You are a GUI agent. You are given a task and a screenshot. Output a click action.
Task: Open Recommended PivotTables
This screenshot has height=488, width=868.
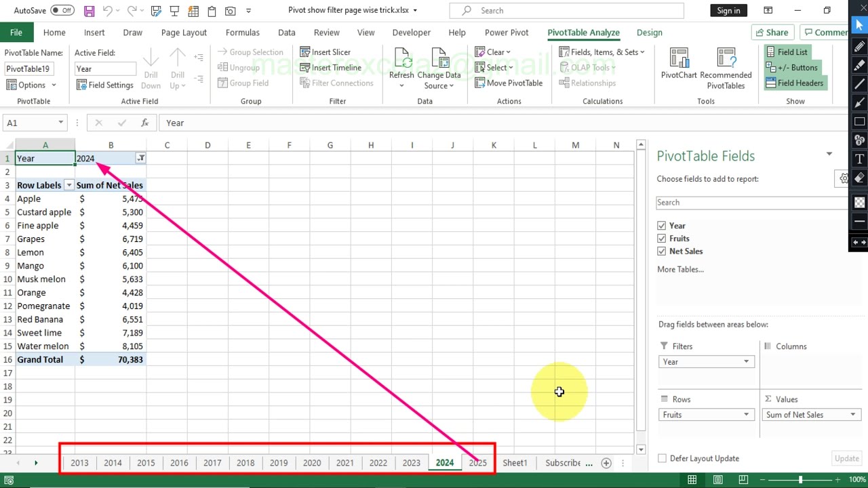726,68
